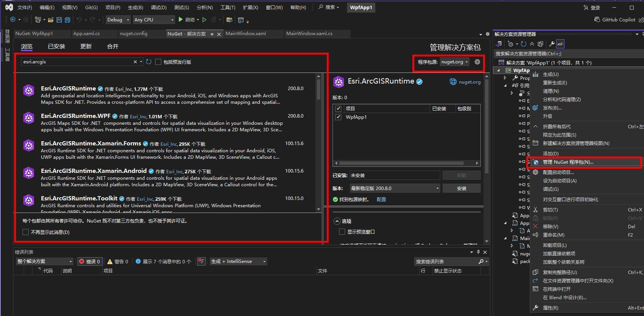Click the undo arrow icon

click(x=79, y=19)
